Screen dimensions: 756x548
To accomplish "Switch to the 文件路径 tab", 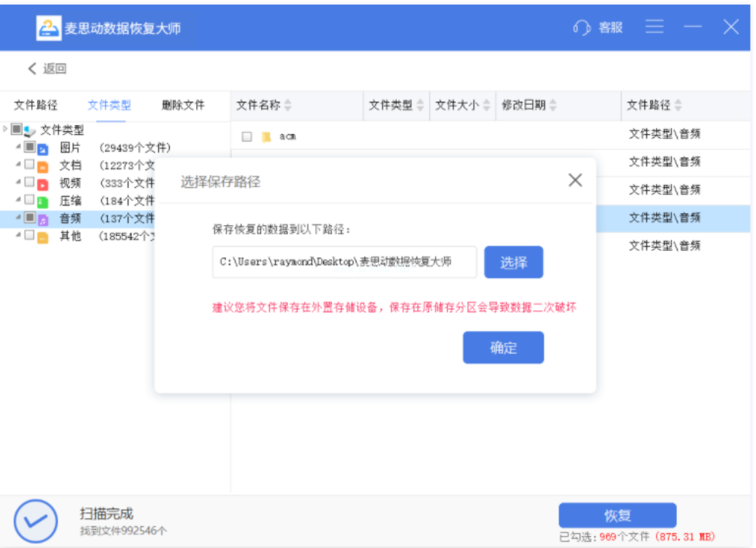I will point(36,105).
